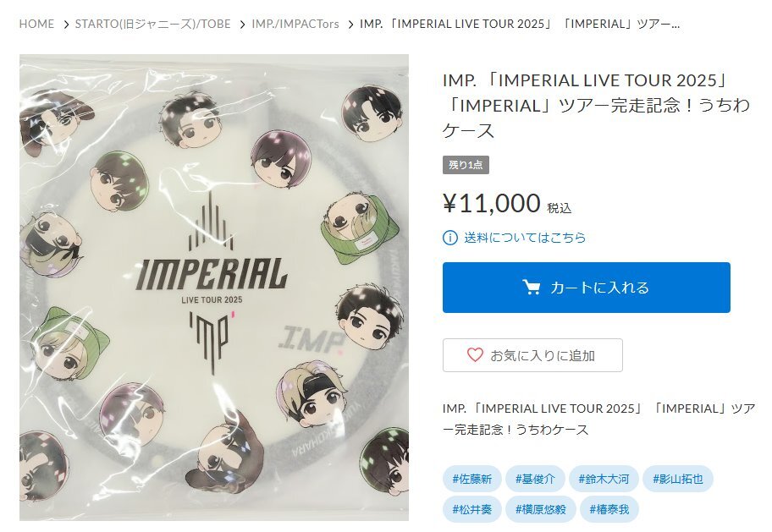Image resolution: width=772 pixels, height=532 pixels.
Task: Click the chevron after IMP./IMPACTors breadcrumb
Action: pos(350,25)
